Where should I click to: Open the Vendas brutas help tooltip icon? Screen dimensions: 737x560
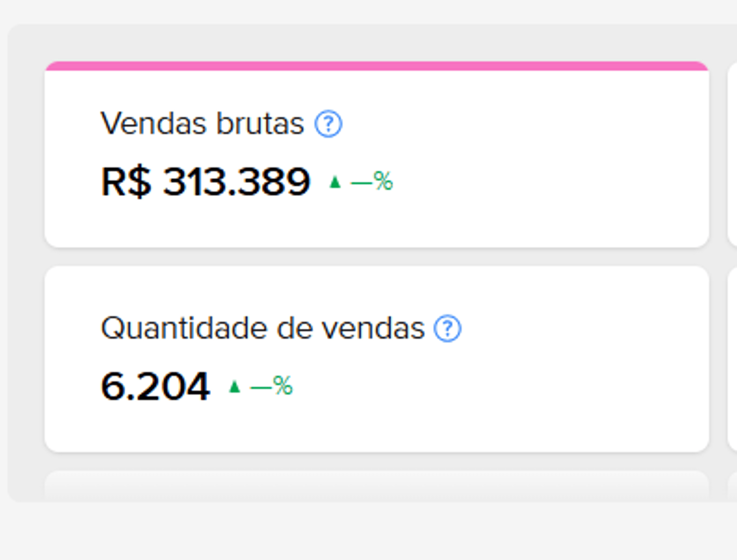[x=328, y=124]
